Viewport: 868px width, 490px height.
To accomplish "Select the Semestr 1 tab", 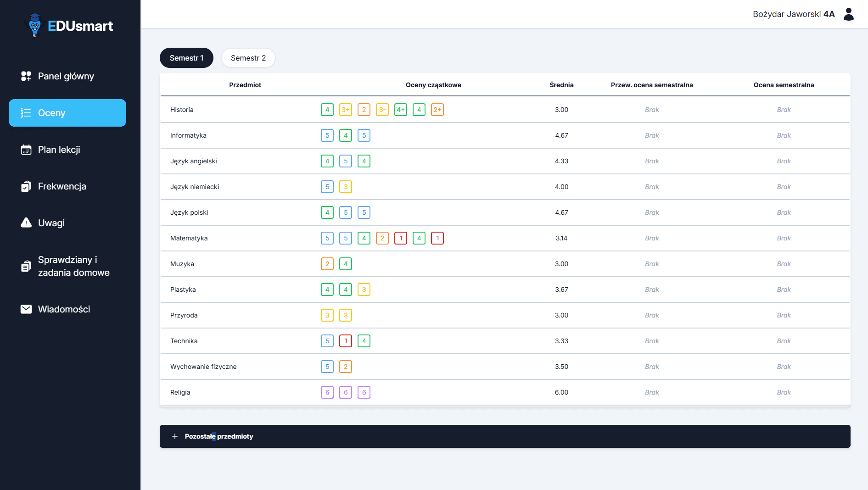I will click(x=186, y=58).
